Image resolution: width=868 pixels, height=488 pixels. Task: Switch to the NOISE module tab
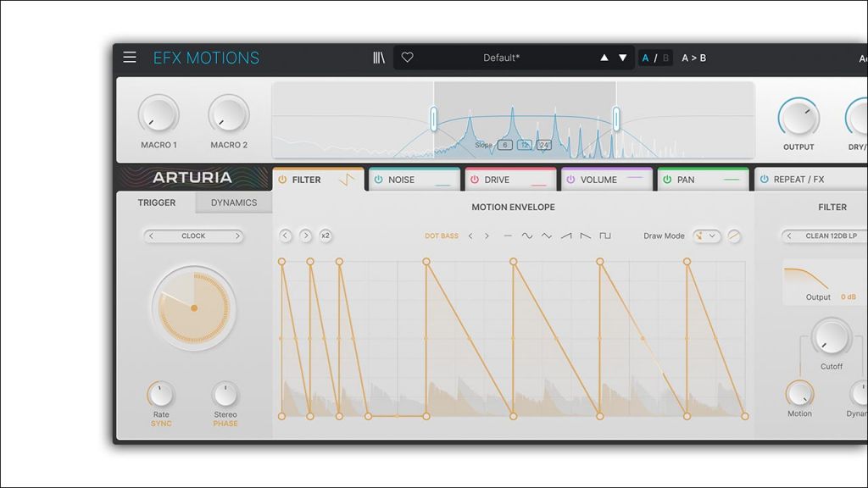414,180
